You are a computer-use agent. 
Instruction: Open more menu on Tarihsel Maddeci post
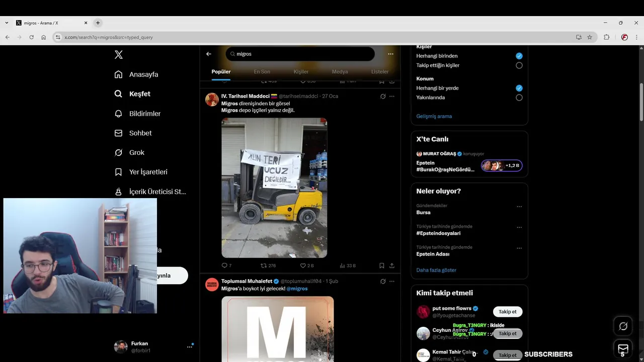point(392,97)
